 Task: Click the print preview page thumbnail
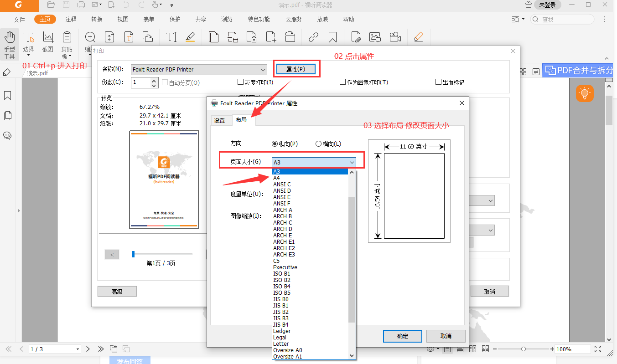coord(164,180)
